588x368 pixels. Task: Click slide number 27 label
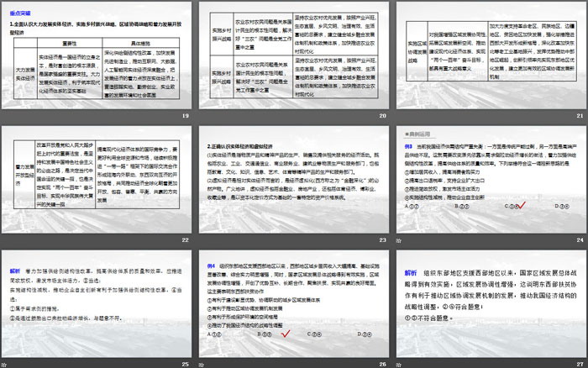580,364
